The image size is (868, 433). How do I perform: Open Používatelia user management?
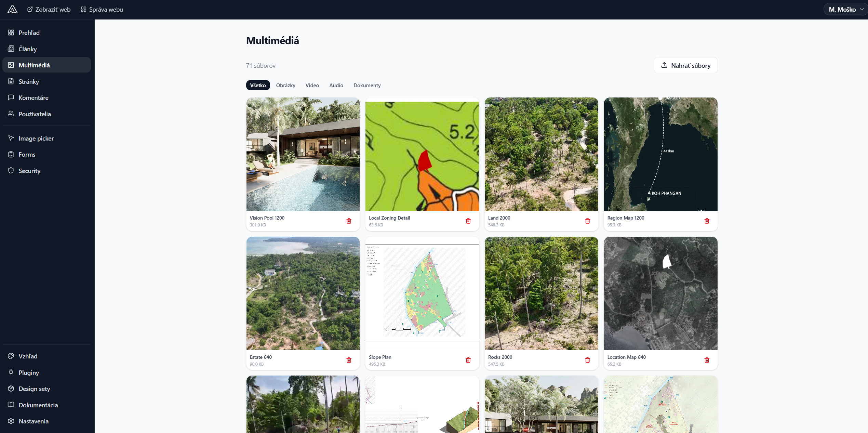[46, 114]
